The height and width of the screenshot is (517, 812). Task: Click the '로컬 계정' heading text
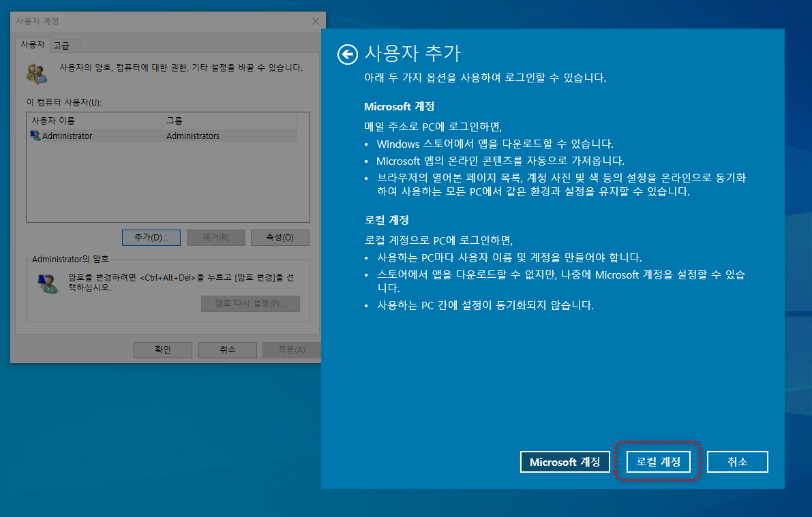tap(387, 220)
